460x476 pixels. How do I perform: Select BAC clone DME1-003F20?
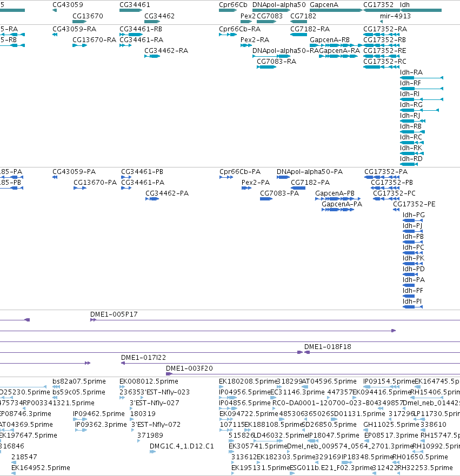tap(189, 368)
